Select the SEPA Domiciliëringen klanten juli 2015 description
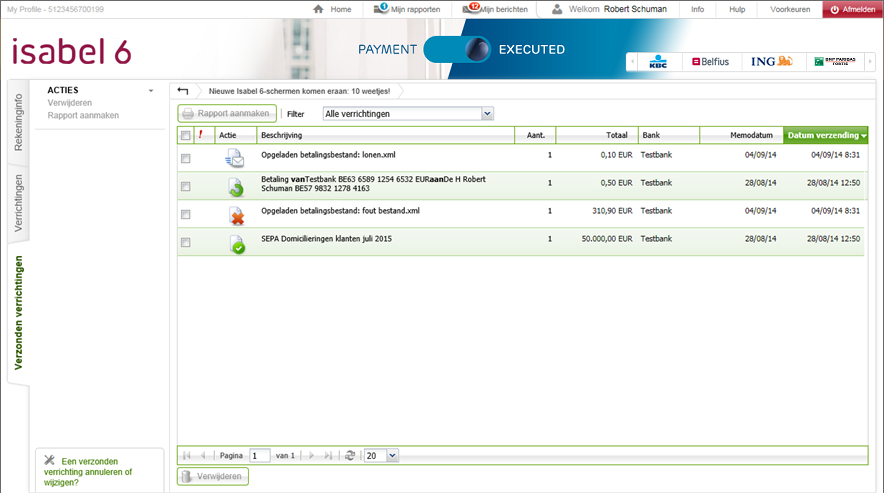This screenshot has width=884, height=493. [x=326, y=239]
